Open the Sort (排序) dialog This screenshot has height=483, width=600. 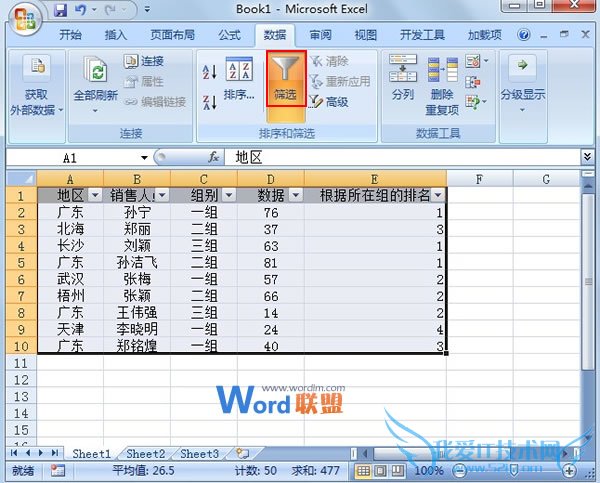[x=239, y=78]
